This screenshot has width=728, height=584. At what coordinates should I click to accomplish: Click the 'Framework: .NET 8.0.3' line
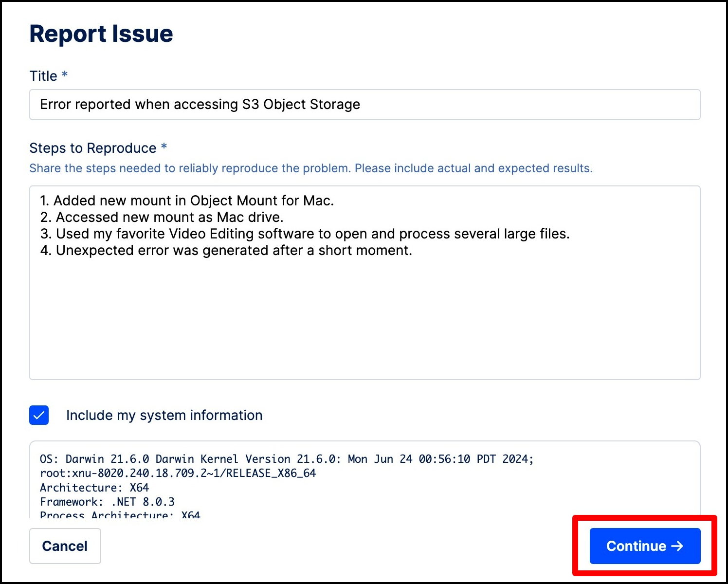pyautogui.click(x=107, y=502)
